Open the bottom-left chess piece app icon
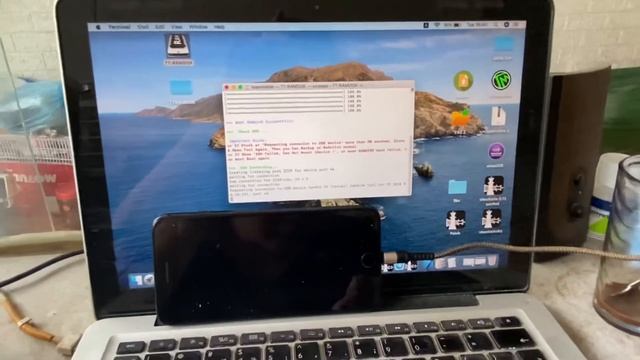Viewport: 640px width, 360px height. pos(455,220)
